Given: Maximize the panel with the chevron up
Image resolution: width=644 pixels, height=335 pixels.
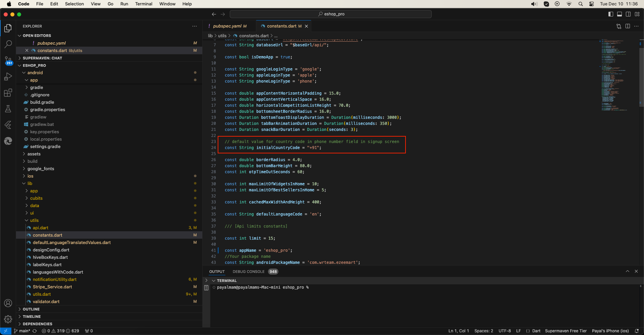Looking at the screenshot, I should coord(627,271).
